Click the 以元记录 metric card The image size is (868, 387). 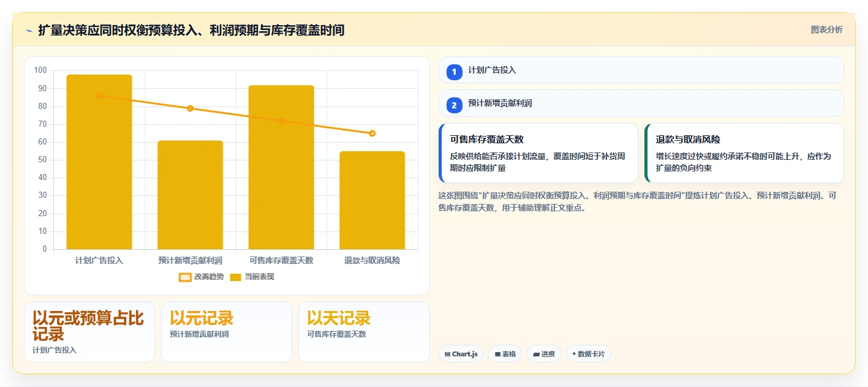coord(227,332)
